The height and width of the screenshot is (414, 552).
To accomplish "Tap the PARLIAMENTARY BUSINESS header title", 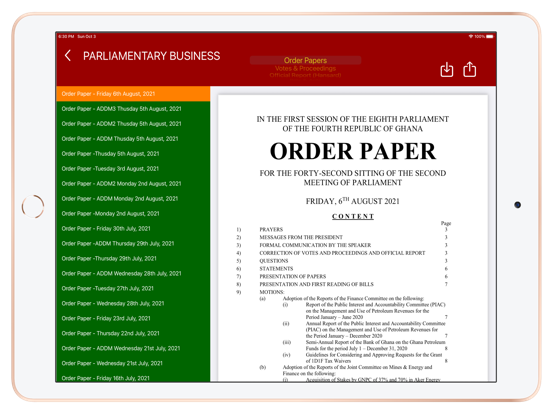I will click(x=151, y=56).
